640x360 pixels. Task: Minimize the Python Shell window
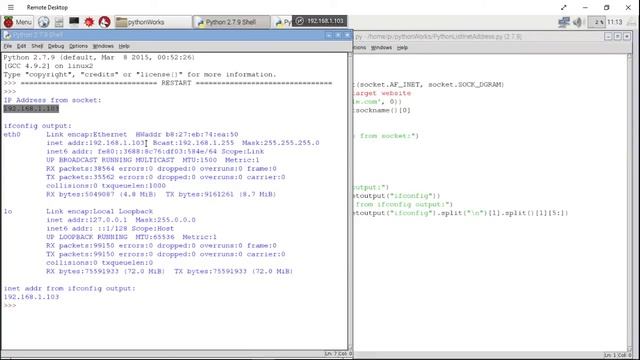329,36
